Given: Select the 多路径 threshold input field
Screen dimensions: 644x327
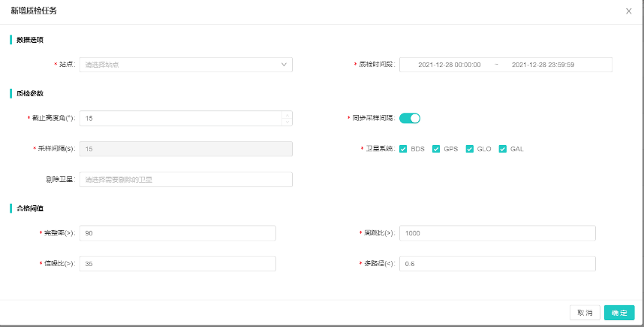Looking at the screenshot, I should tap(497, 264).
